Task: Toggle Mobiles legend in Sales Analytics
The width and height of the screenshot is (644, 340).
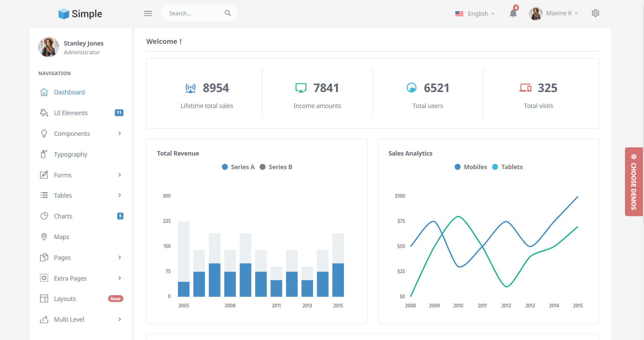Action: point(471,167)
